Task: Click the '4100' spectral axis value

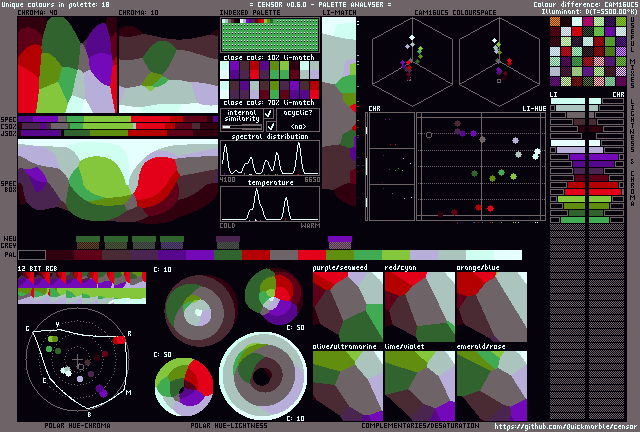Action: (x=228, y=180)
